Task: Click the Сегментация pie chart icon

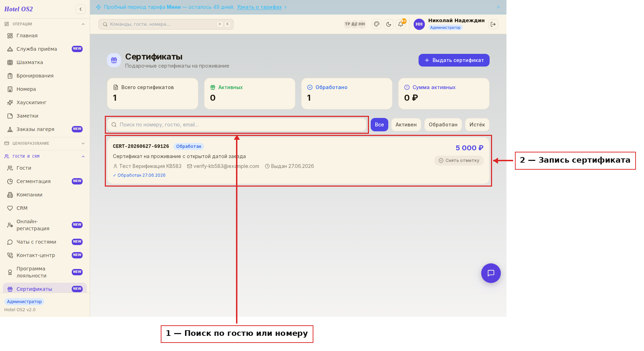Action: 10,181
